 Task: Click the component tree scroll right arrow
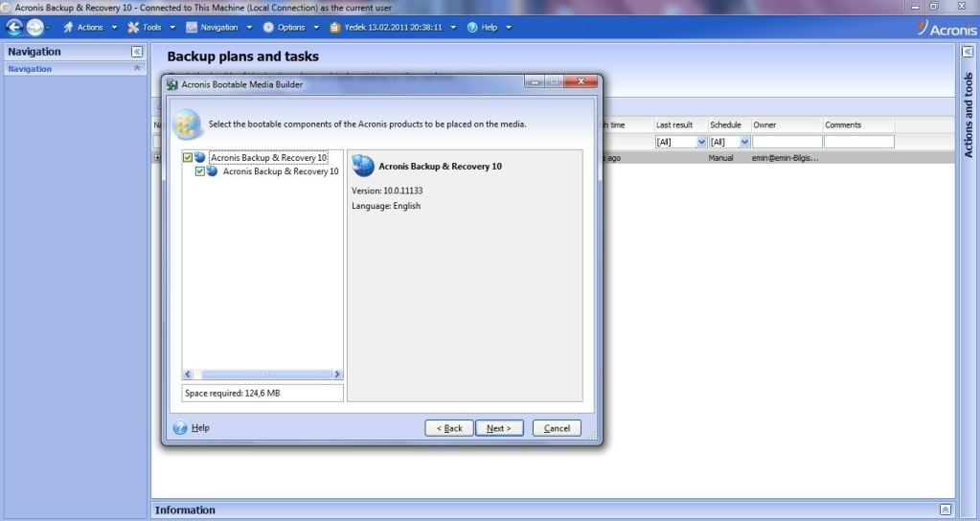[337, 374]
